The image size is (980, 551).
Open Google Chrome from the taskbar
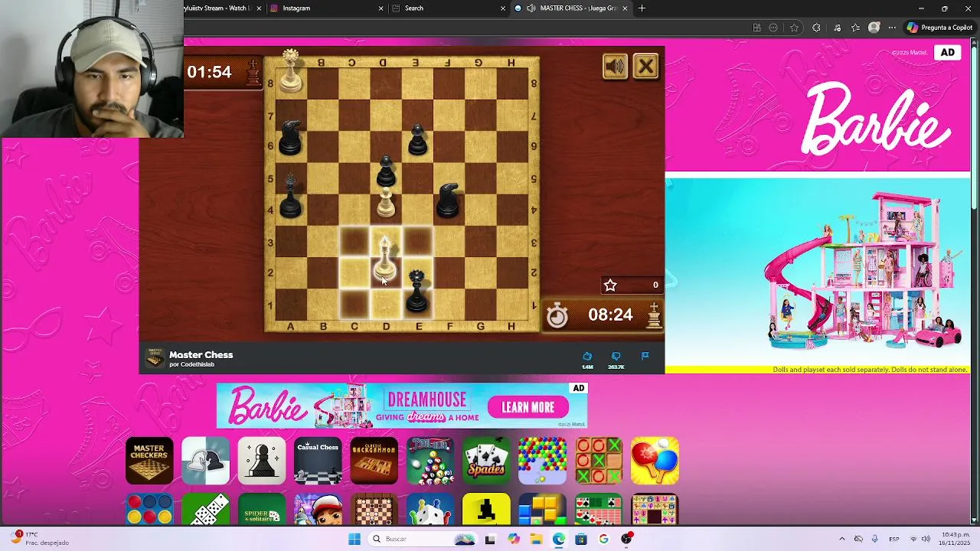[x=603, y=539]
